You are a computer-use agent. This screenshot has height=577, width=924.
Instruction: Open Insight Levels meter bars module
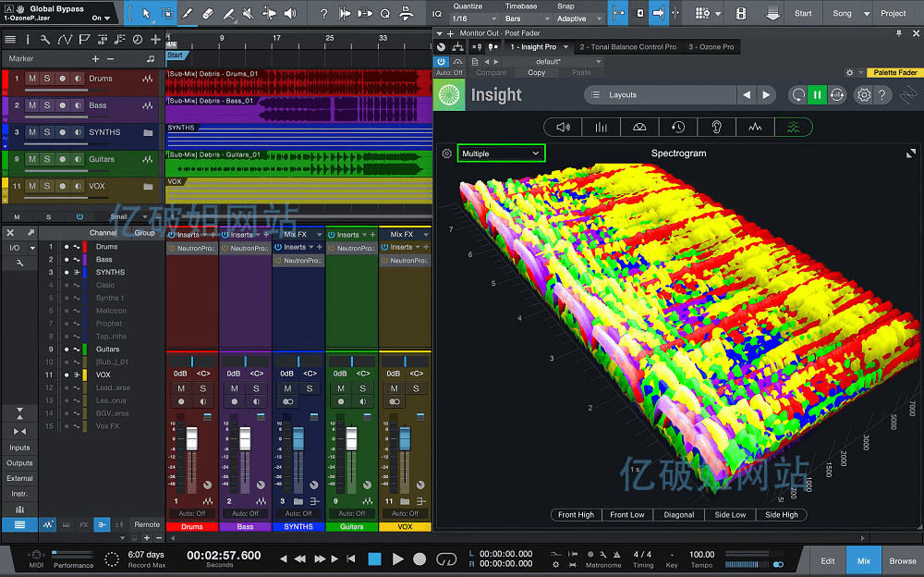pyautogui.click(x=602, y=127)
